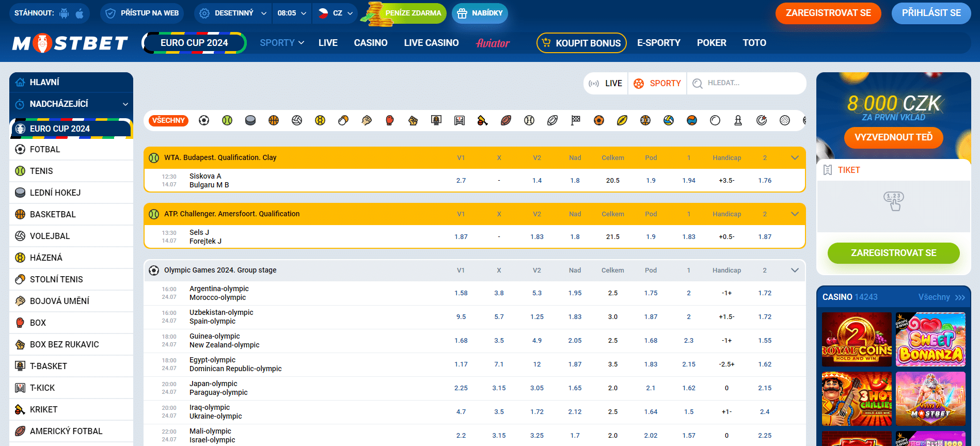The width and height of the screenshot is (980, 446).
Task: Filter by the golf ball icon
Action: [785, 120]
